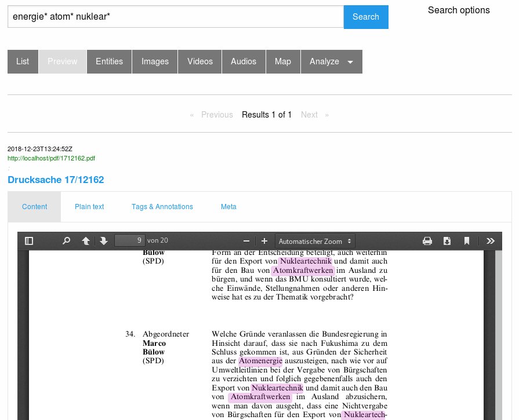Click the Fukushima word in PDF text
The height and width of the screenshot is (420, 519).
(x=338, y=343)
